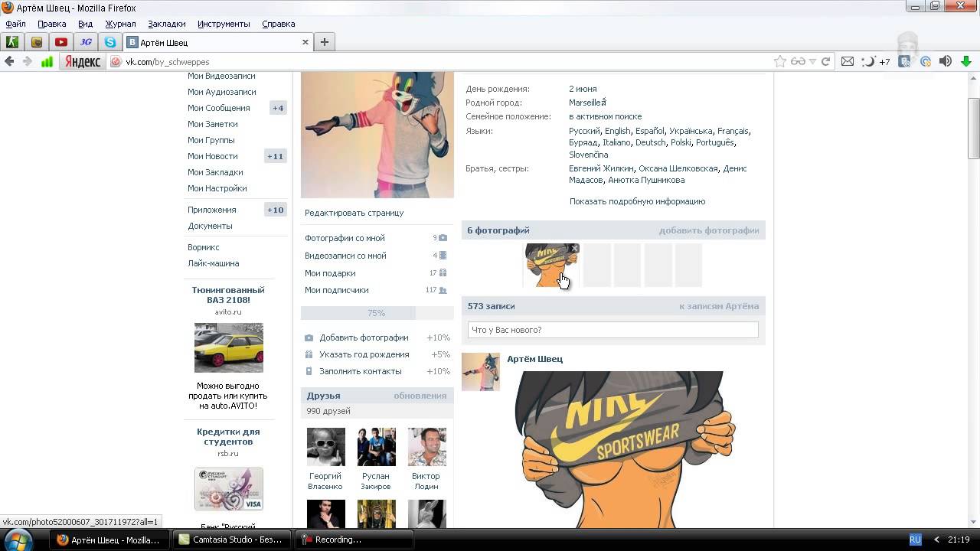
Task: Open Документы in sidebar
Action: pyautogui.click(x=210, y=226)
